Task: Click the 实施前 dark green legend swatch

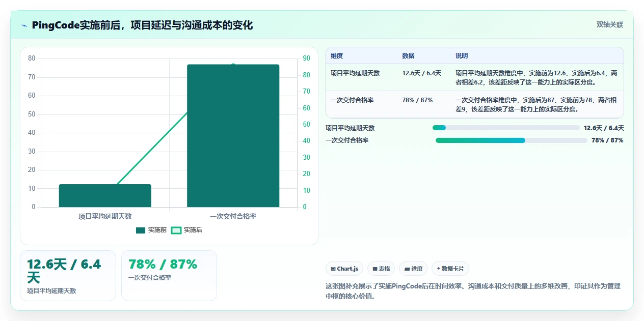Action: [141, 230]
